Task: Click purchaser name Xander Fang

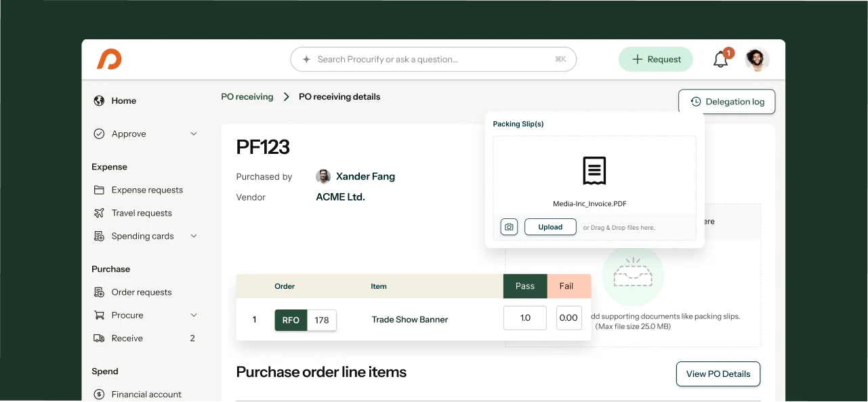Action: click(365, 176)
